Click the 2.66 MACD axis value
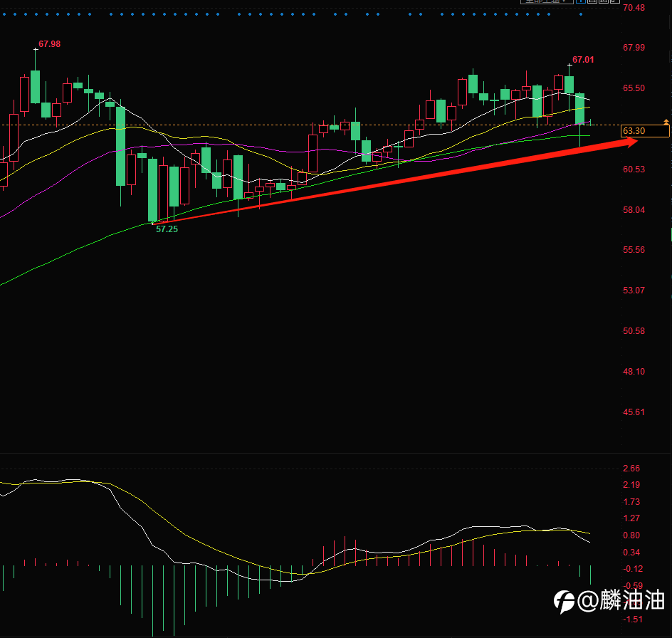The height and width of the screenshot is (638, 672). coord(631,469)
